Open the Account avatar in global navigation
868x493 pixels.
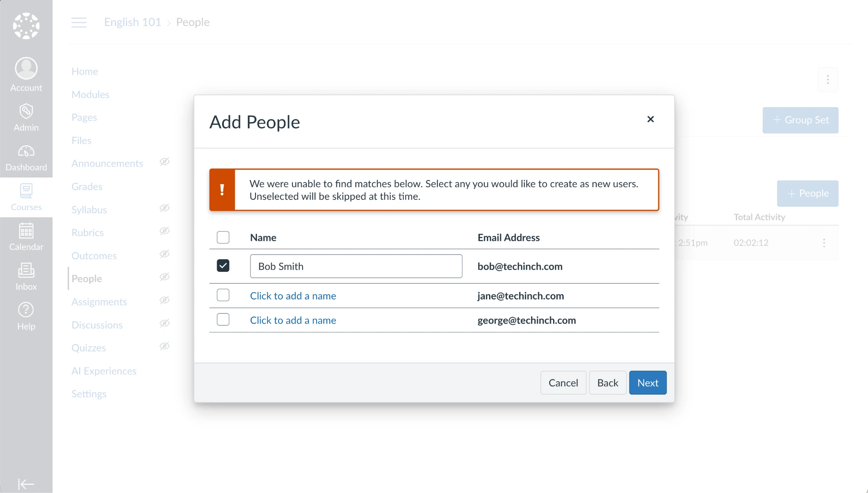[26, 68]
